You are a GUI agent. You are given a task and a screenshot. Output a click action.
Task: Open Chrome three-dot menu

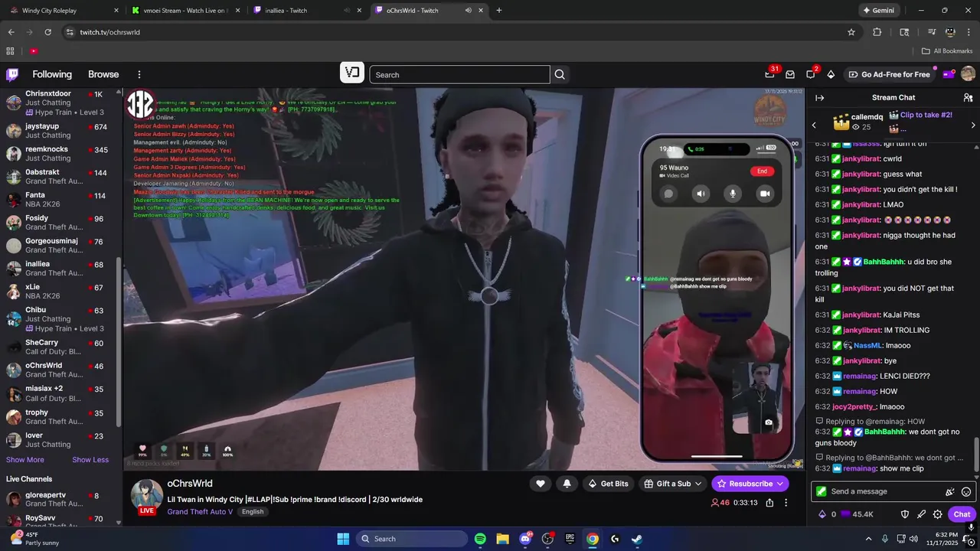click(x=969, y=32)
